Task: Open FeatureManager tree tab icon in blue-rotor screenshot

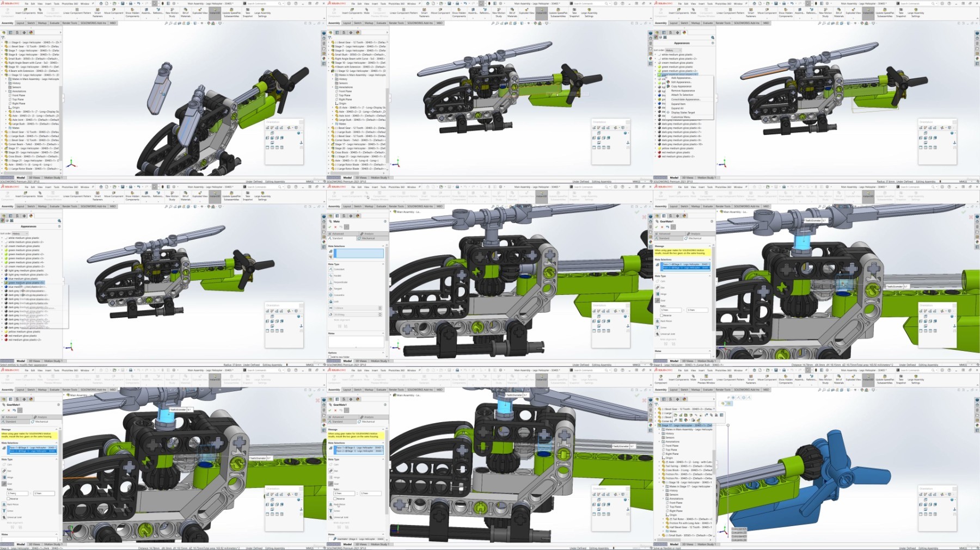Action: point(658,399)
